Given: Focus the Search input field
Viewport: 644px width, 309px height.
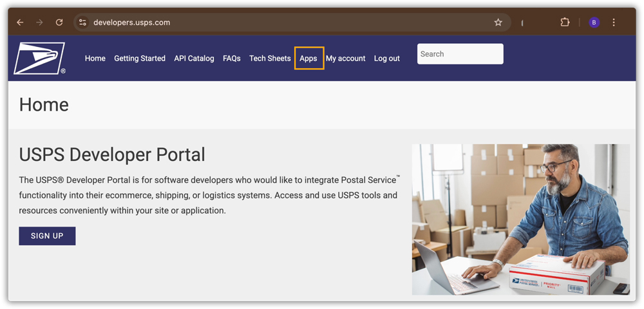Looking at the screenshot, I should coord(460,54).
